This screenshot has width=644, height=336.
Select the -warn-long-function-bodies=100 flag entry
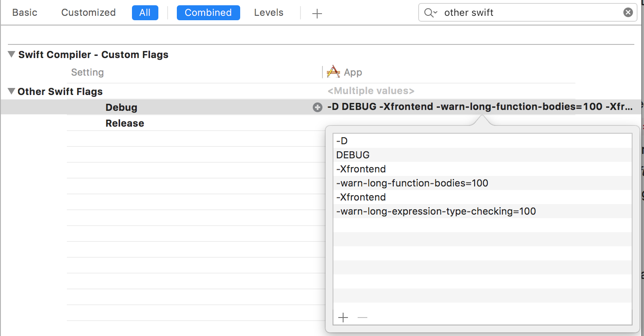point(412,183)
